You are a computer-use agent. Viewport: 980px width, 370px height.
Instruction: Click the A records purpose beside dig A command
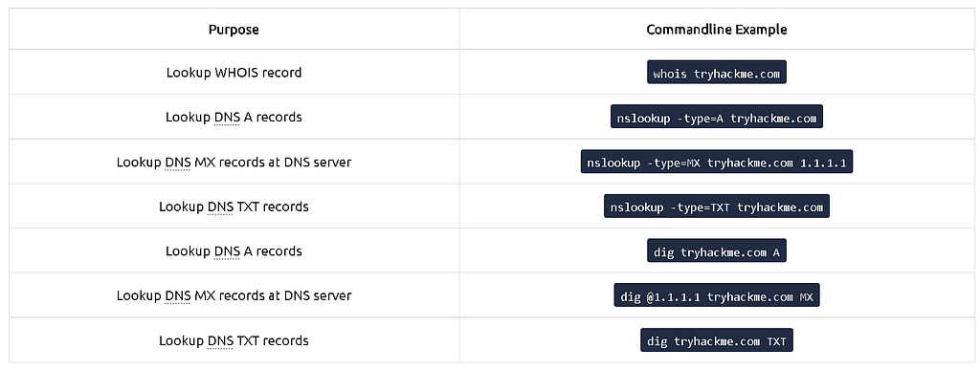(234, 251)
